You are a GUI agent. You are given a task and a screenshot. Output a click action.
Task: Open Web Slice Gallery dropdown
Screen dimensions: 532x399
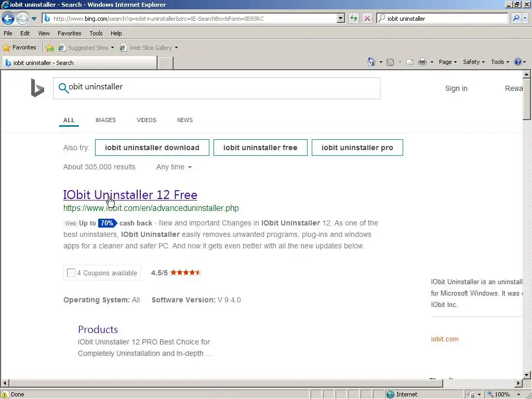(x=149, y=48)
